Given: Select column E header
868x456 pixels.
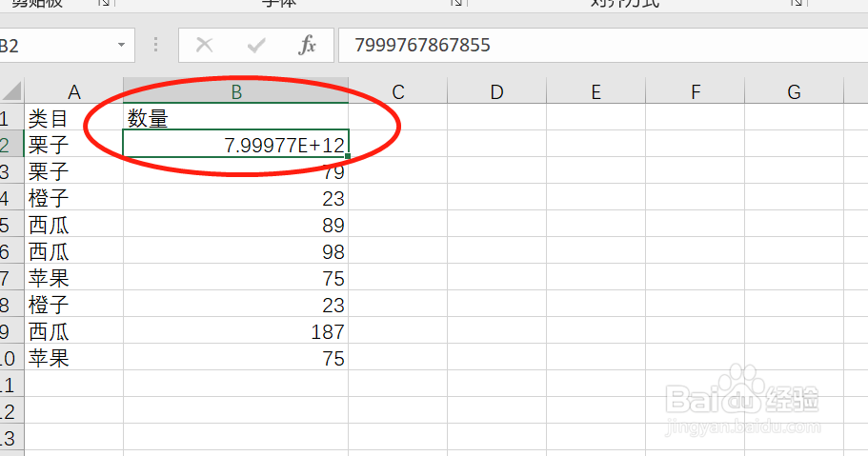Looking at the screenshot, I should tap(595, 91).
